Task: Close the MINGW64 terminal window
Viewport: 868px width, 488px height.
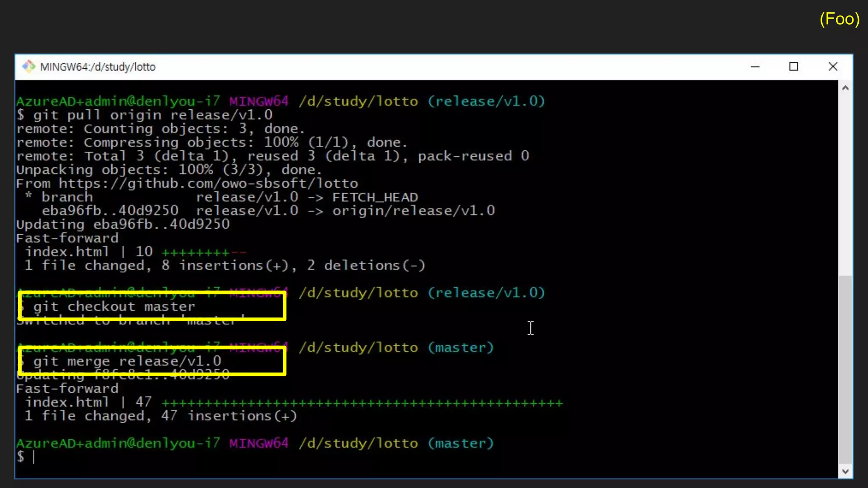Action: [833, 67]
